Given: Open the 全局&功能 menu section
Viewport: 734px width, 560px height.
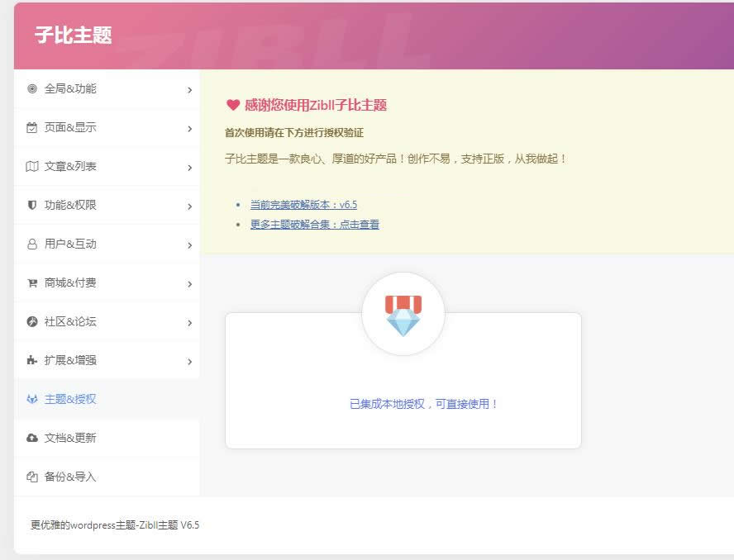Looking at the screenshot, I should coord(107,89).
